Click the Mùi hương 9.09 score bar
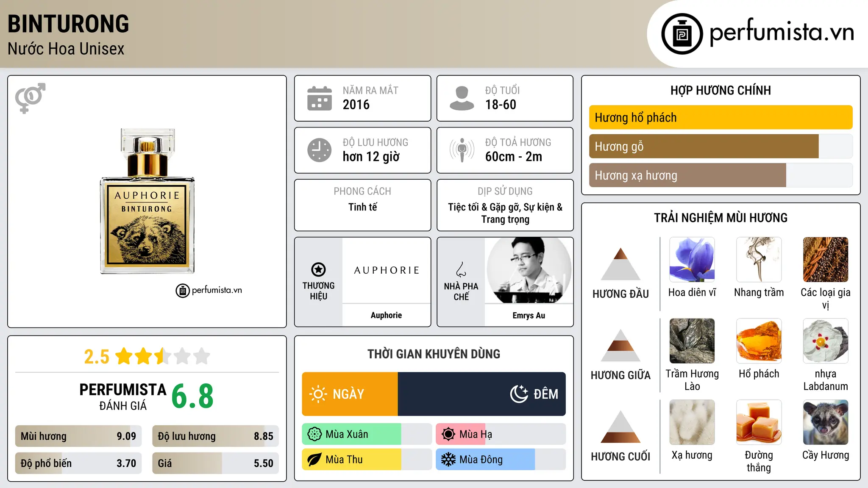The image size is (868, 488). point(78,436)
